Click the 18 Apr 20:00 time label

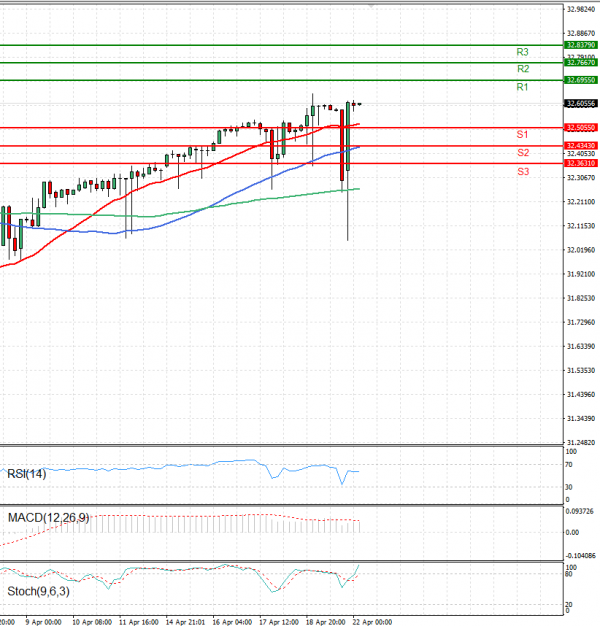pyautogui.click(x=325, y=622)
